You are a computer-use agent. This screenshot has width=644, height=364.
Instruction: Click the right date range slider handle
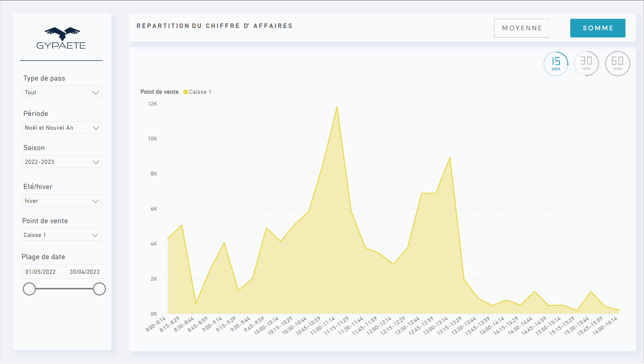(x=99, y=289)
